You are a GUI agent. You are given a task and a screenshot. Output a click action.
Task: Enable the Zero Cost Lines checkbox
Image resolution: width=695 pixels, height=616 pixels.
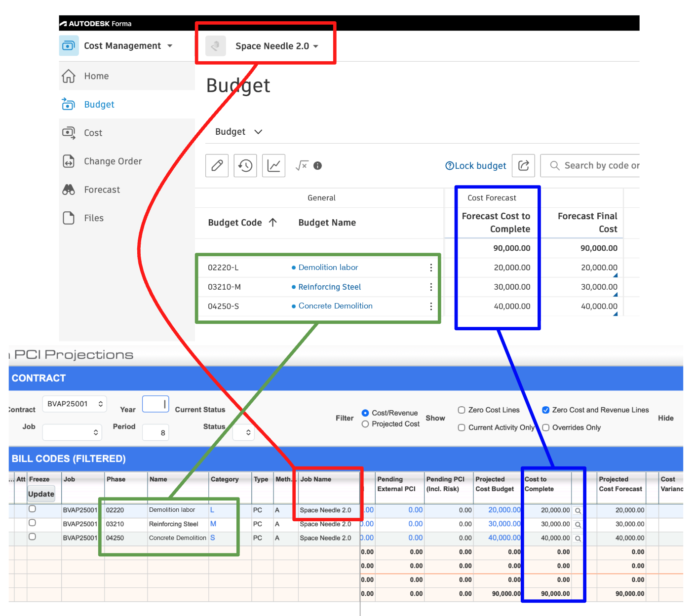[462, 410]
